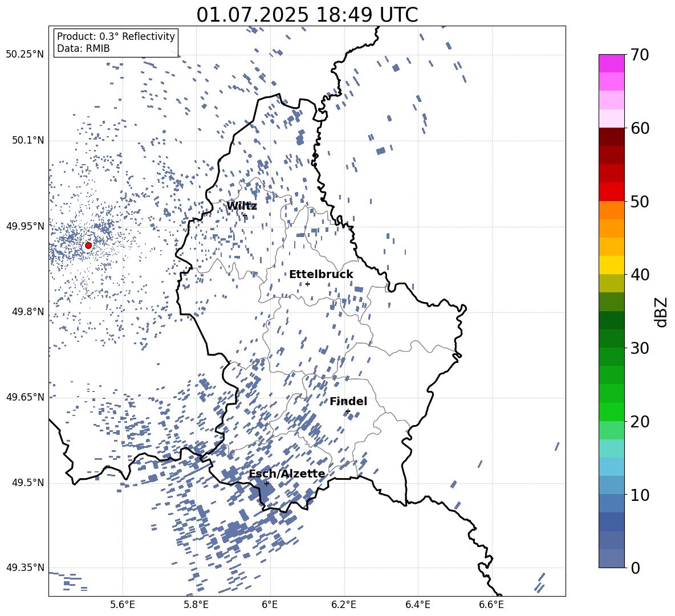Click the magenta 70 dBZ color band
675x616 pixels.
[x=611, y=63]
